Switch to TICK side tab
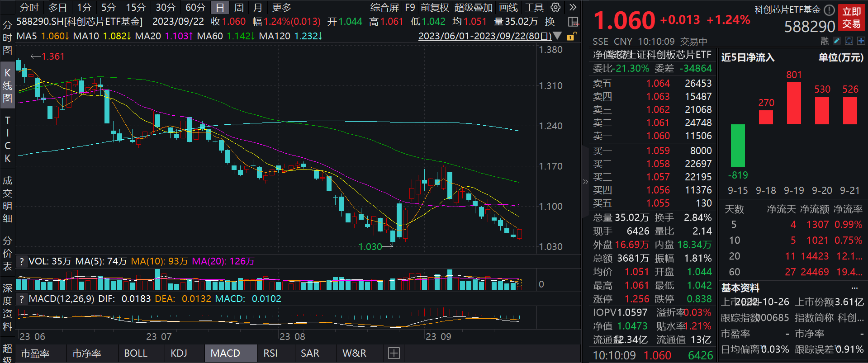The width and height of the screenshot is (868, 363). tap(7, 139)
